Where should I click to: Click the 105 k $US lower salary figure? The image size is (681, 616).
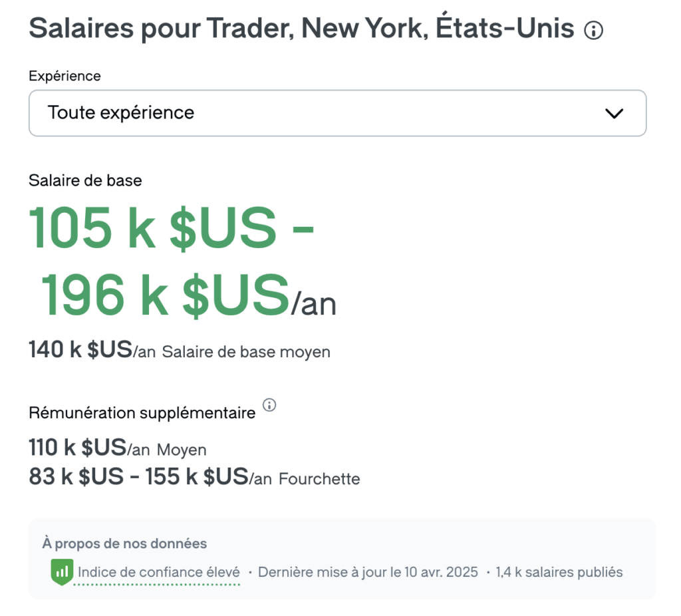152,227
